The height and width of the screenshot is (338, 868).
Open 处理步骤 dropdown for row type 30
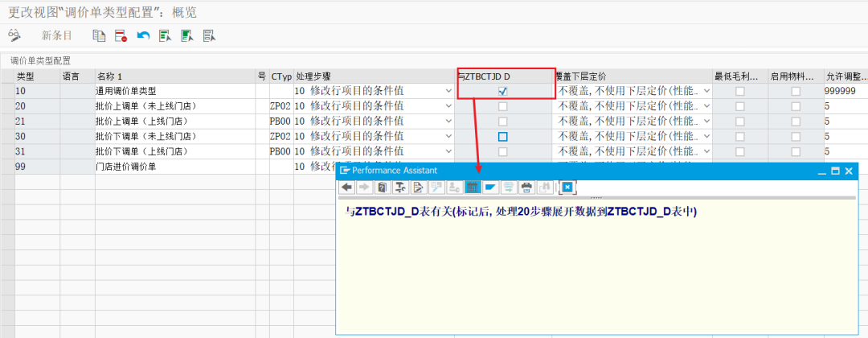pyautogui.click(x=448, y=136)
